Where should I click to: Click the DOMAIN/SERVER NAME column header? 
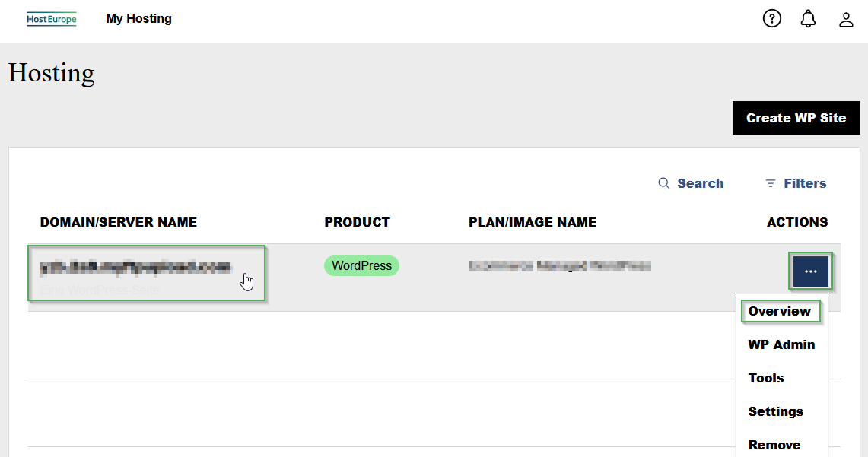(x=119, y=222)
